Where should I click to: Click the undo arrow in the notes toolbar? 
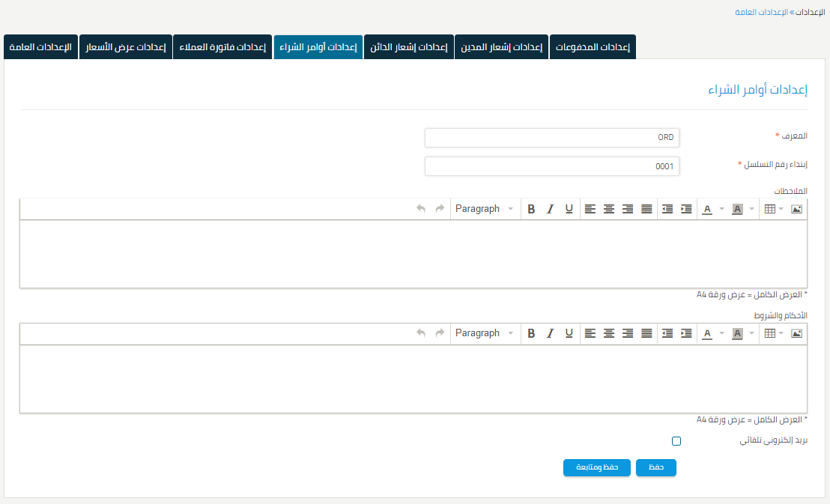(420, 209)
